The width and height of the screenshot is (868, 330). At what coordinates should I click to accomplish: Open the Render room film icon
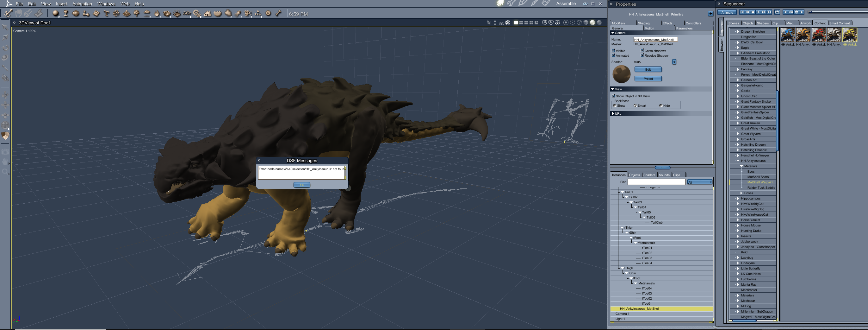pos(546,3)
